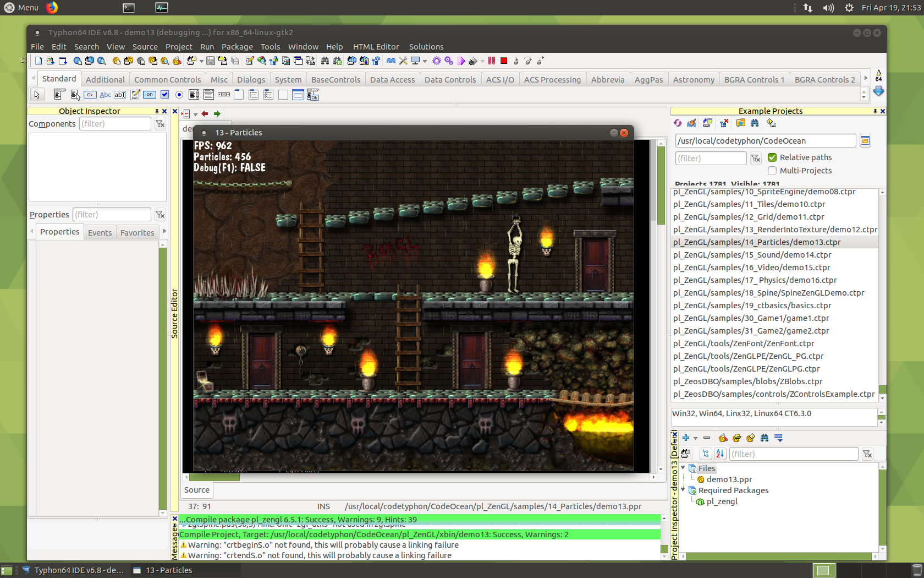Clear the Components filter with funnel icon

(160, 124)
